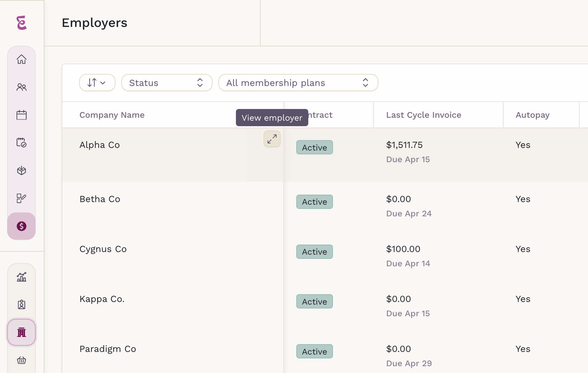Open the sort order dropdown
This screenshot has width=588, height=373.
(97, 83)
